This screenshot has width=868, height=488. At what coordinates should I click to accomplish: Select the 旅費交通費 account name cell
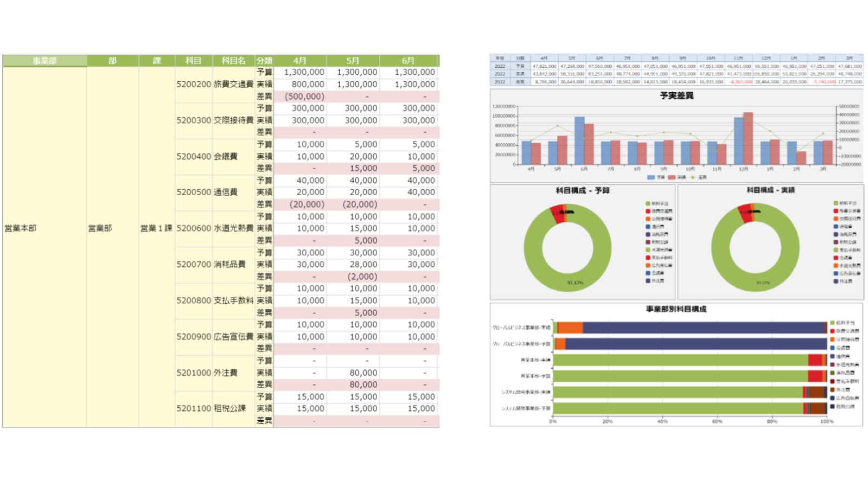[x=233, y=84]
